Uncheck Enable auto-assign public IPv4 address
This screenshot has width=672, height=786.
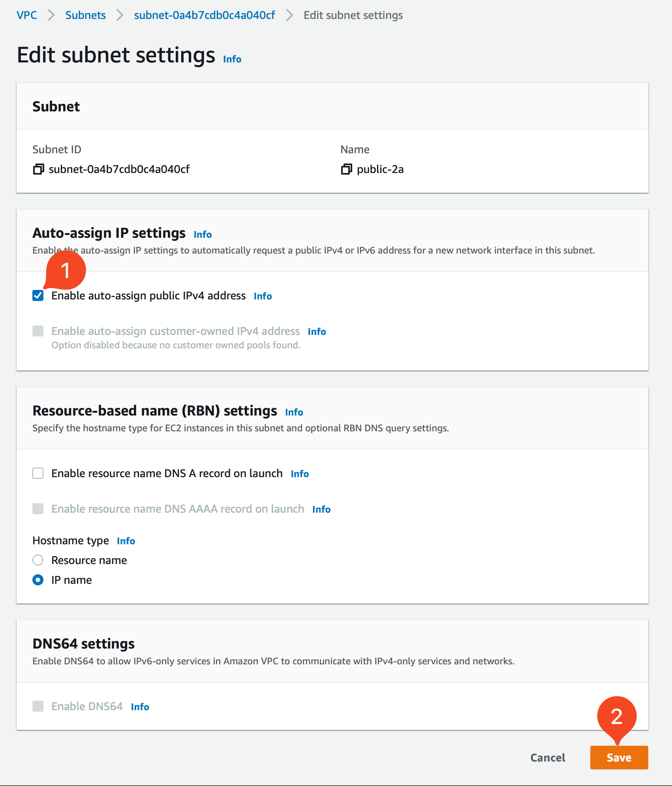[38, 295]
